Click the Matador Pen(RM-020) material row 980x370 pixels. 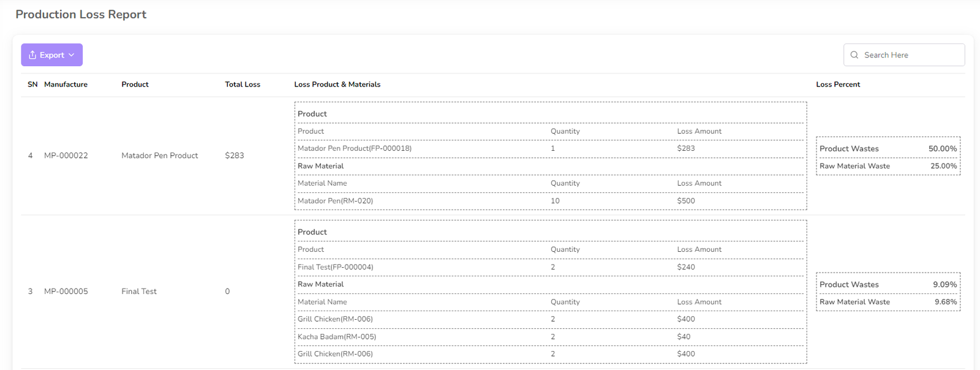point(335,201)
